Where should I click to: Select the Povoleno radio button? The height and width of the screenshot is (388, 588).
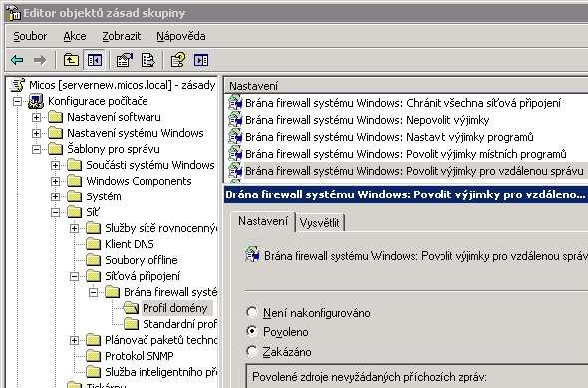[252, 331]
